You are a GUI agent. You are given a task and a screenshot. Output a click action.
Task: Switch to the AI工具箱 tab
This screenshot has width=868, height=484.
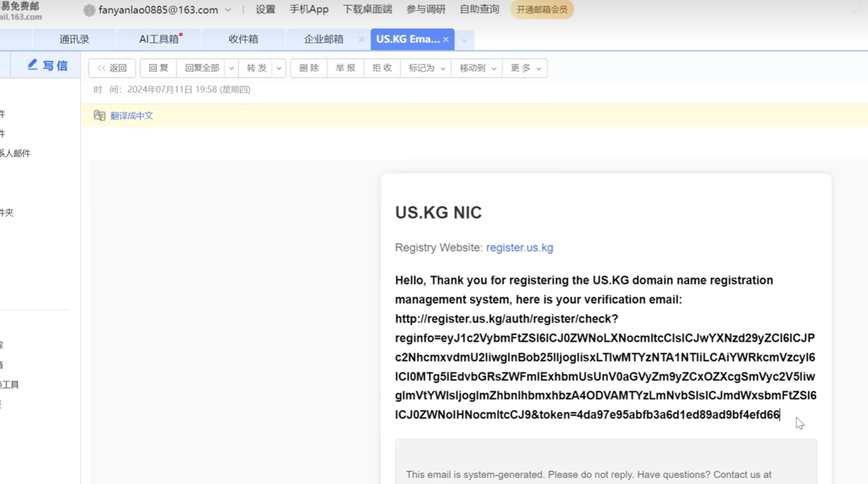pos(159,39)
